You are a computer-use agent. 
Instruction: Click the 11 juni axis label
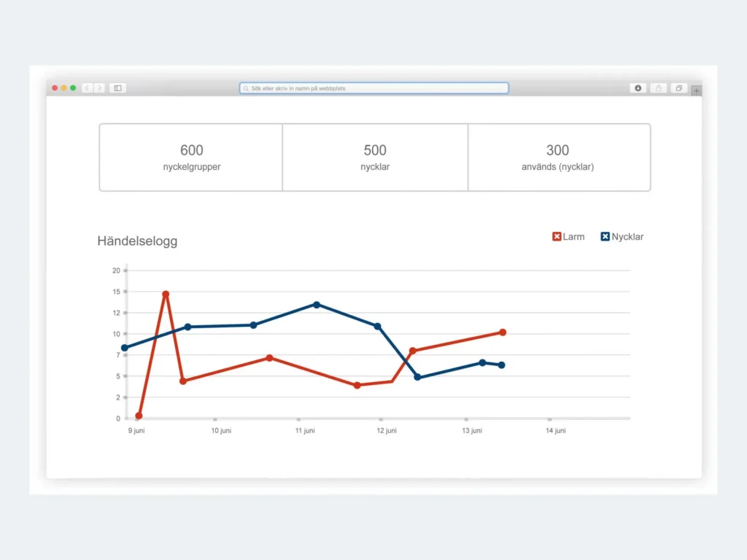pos(305,430)
